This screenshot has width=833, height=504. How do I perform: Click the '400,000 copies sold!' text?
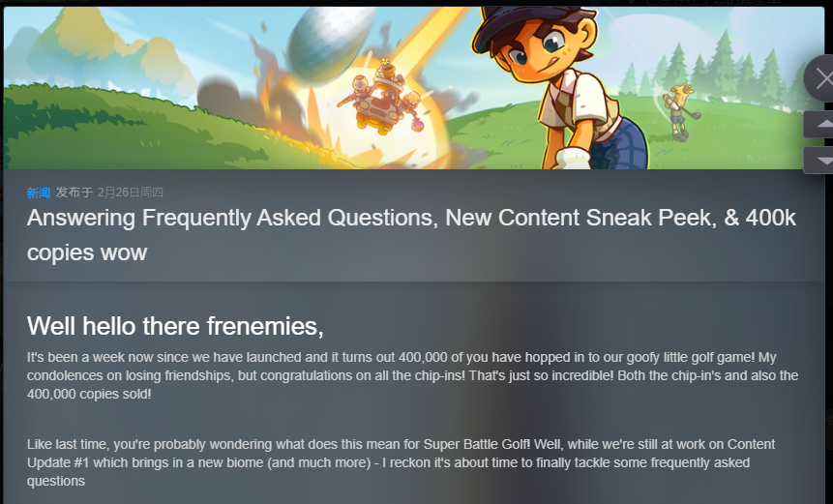89,395
